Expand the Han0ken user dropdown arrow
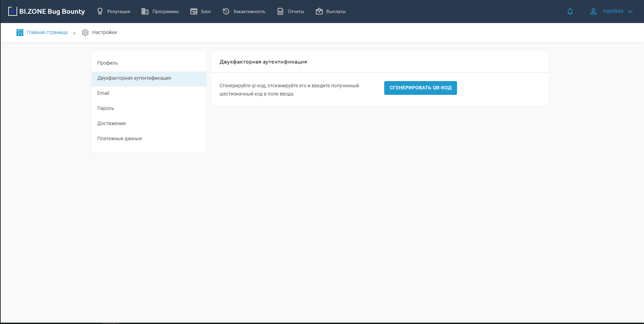The height and width of the screenshot is (324, 644). point(630,11)
